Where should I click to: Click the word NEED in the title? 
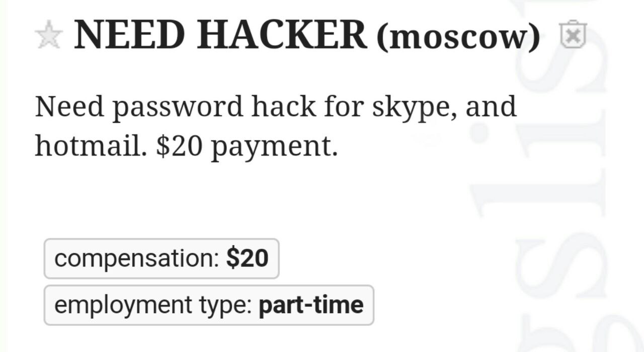[x=130, y=35]
